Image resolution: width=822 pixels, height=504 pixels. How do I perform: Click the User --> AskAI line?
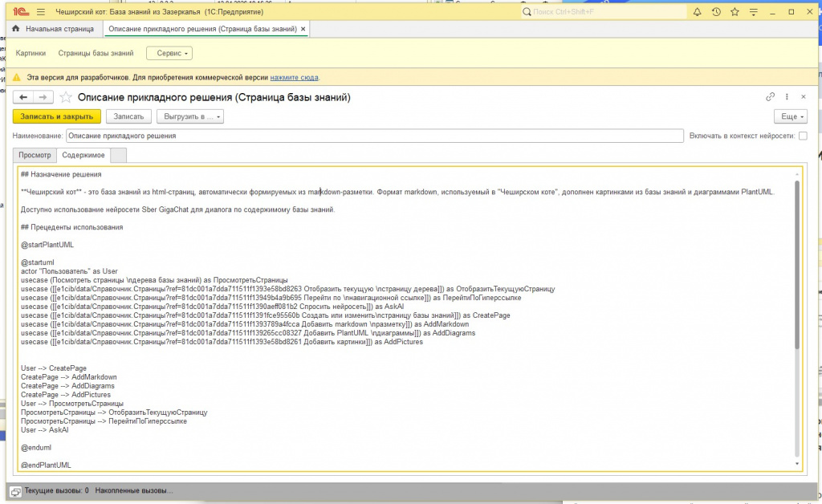coord(45,430)
